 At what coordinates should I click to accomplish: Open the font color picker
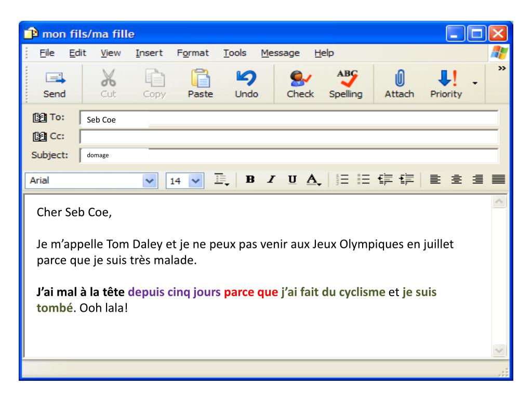(x=313, y=179)
